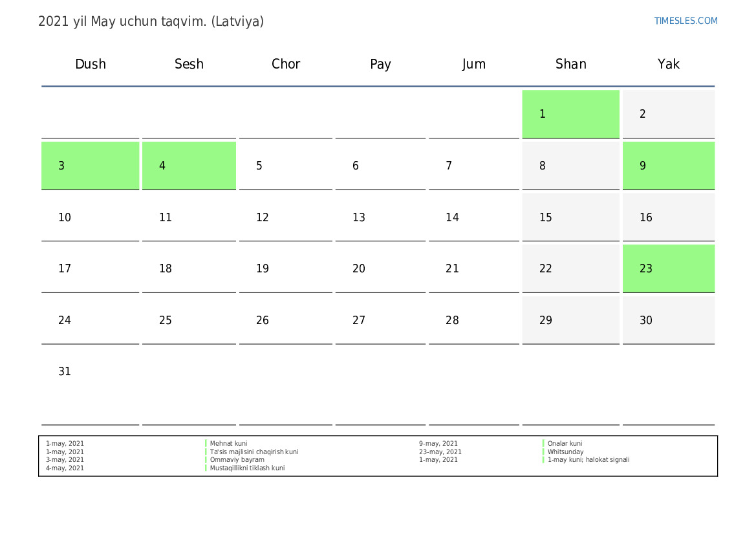Screen dimensions: 756x535
Task: Select Mustaqillikni tiklash kuni legend entry
Action: (247, 468)
